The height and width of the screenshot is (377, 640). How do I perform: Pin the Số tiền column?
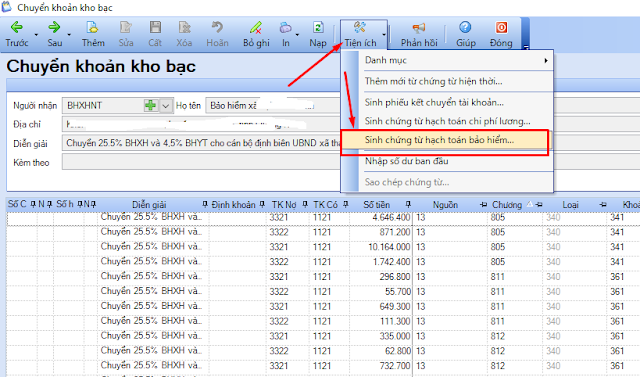pyautogui.click(x=408, y=204)
